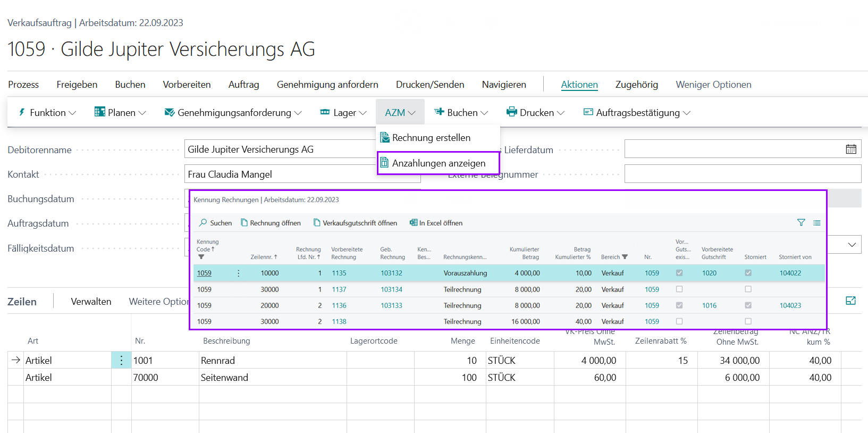Image resolution: width=868 pixels, height=433 pixels.
Task: Open Vorbereitete Rechnung 1138 link
Action: coord(339,321)
